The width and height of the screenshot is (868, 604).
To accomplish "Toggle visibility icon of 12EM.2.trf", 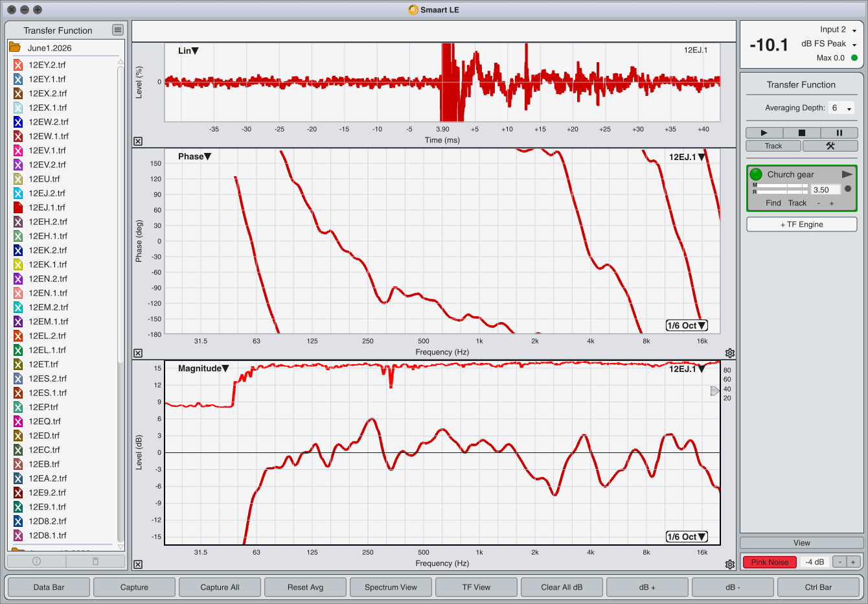I will pyautogui.click(x=18, y=307).
